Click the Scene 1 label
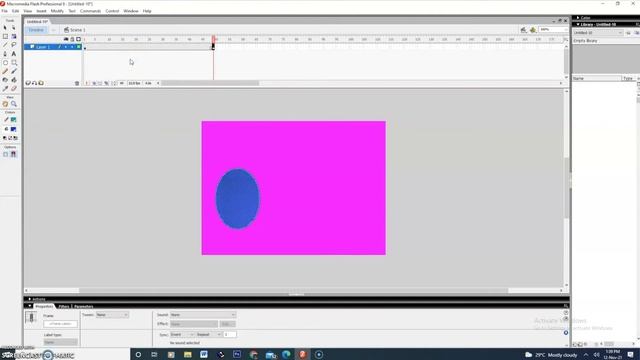This screenshot has width=640, height=360. (78, 30)
